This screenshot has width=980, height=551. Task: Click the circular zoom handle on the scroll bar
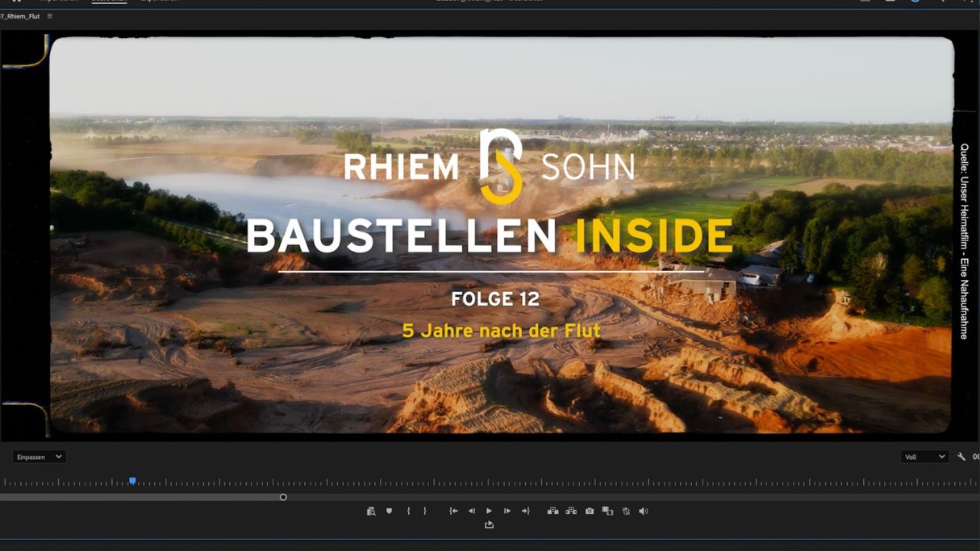click(x=283, y=498)
